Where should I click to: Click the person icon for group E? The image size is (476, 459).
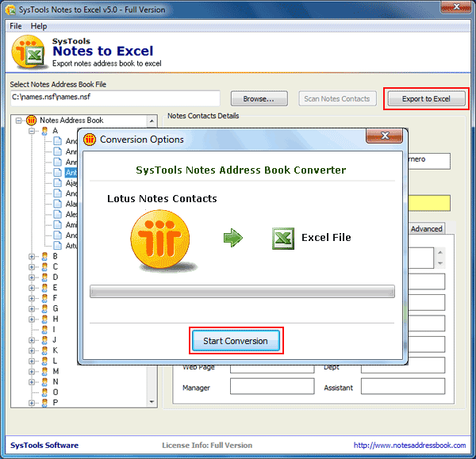[44, 288]
